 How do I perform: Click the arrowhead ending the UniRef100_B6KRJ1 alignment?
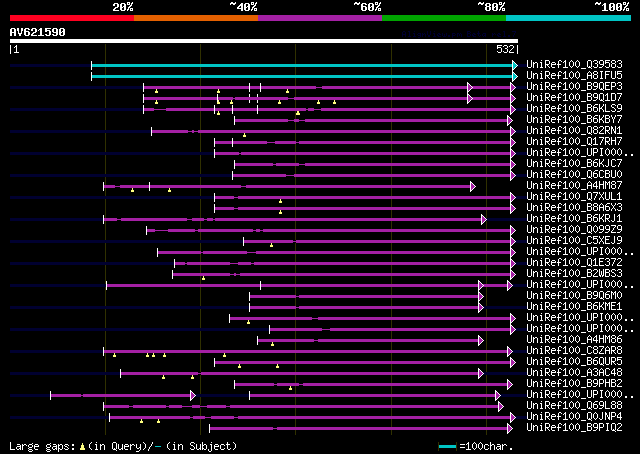(484, 220)
